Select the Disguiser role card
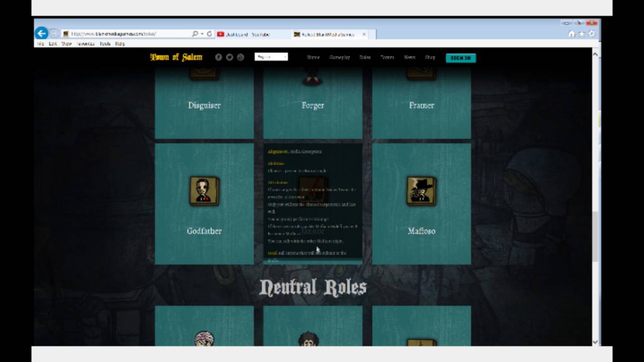Image resolution: width=644 pixels, height=362 pixels. point(204,103)
